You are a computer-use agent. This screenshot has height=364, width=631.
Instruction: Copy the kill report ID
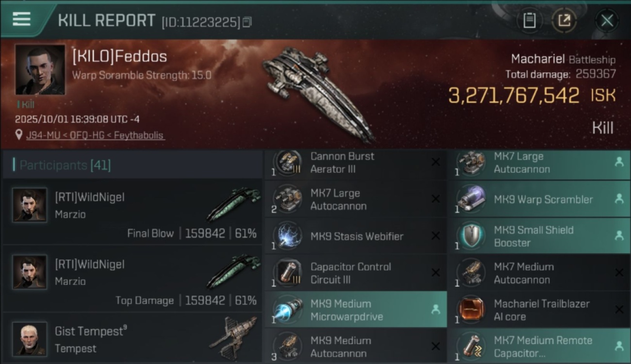tap(247, 22)
